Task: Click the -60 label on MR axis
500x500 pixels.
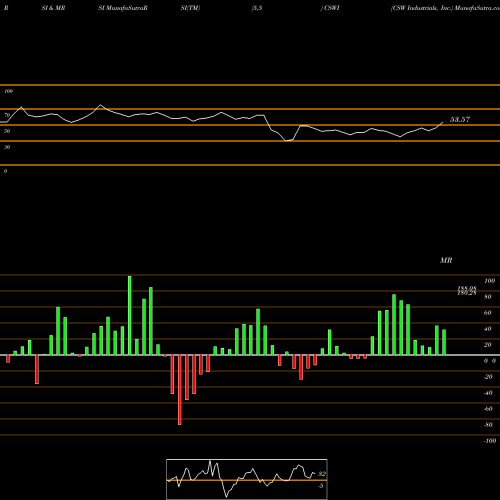Action: pyautogui.click(x=488, y=409)
